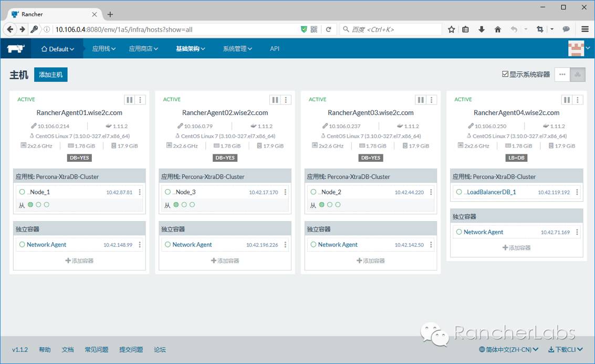Click the crop screenshot icon in toolbar
This screenshot has height=364, width=595.
[x=540, y=29]
